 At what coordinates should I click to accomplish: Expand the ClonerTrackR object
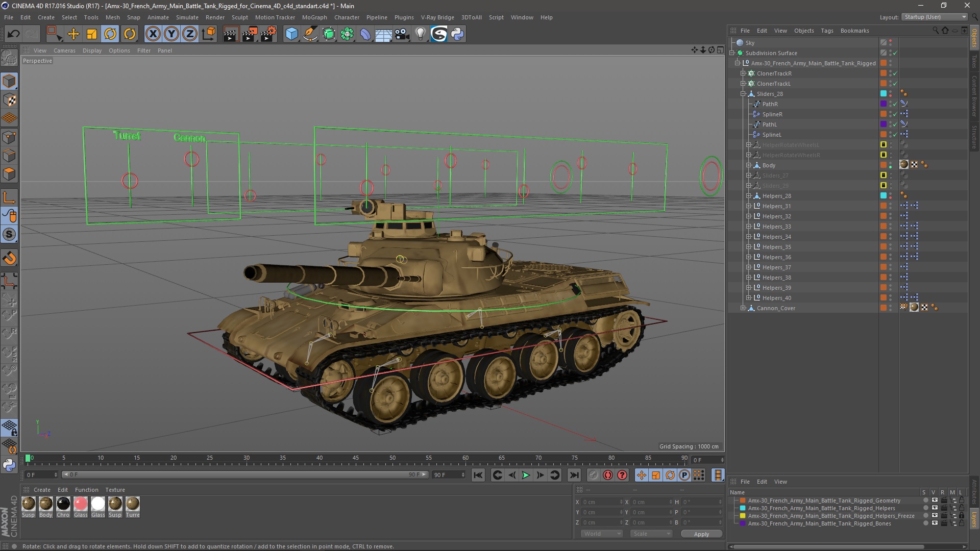[x=743, y=73]
